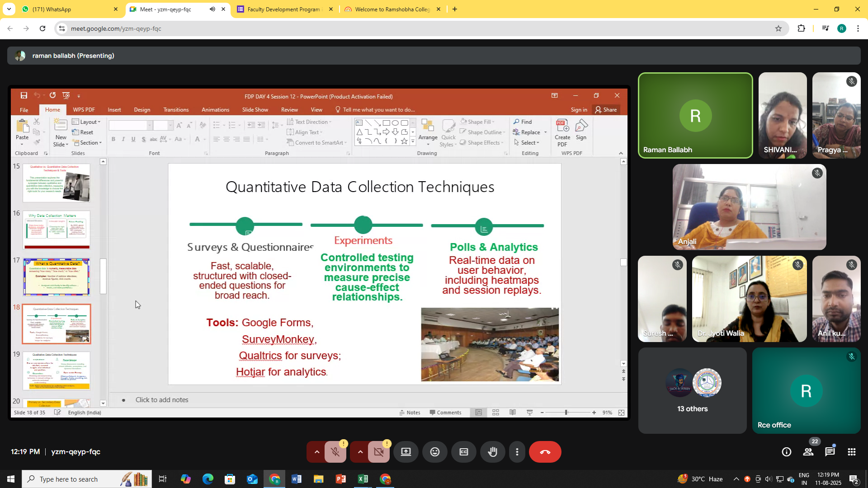Open the emoji reactions button

434,452
